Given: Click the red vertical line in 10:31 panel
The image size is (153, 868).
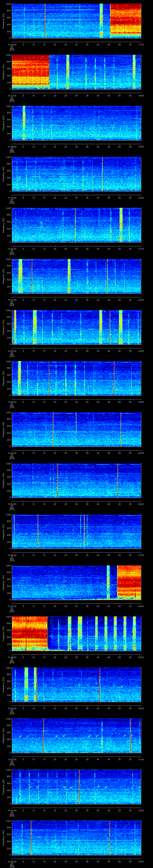Looking at the screenshot, I should [x=79, y=786].
